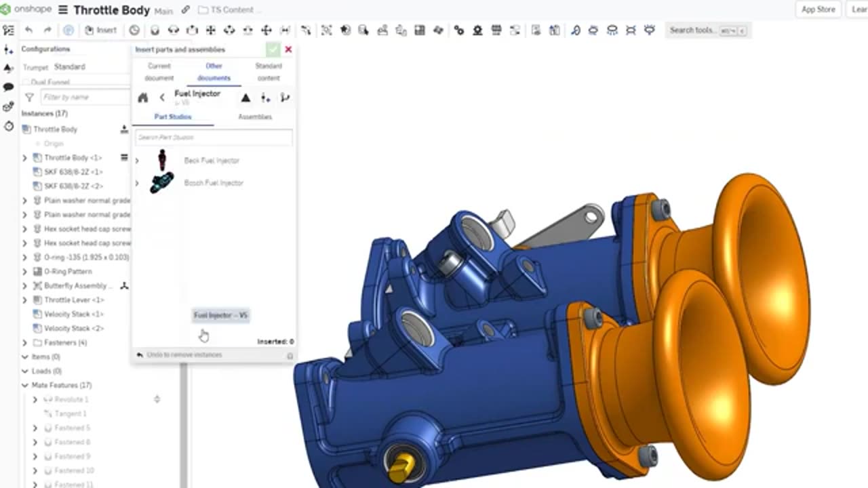Select the Tangent 1 mate
Screen dimensions: 868x488
click(70, 414)
